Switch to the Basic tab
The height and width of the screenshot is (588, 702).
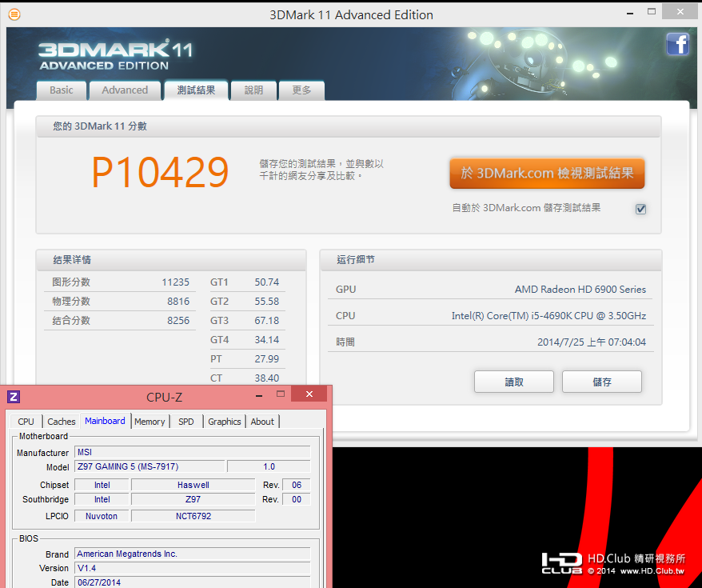click(x=62, y=90)
